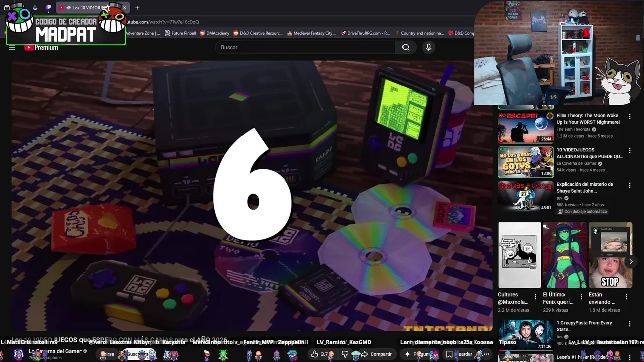Open The Film Theorists channel name
This screenshot has height=362, width=644.
click(573, 129)
